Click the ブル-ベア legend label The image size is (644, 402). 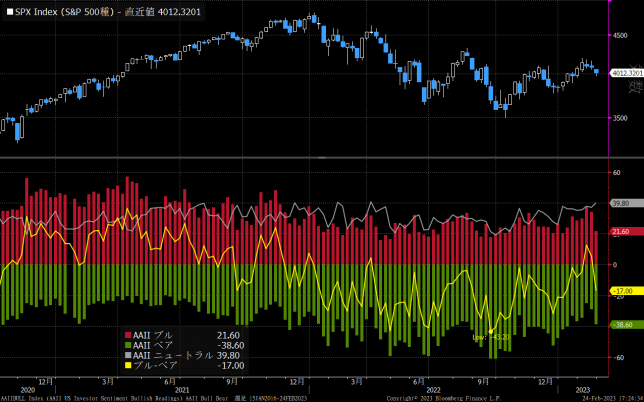pyautogui.click(x=156, y=365)
